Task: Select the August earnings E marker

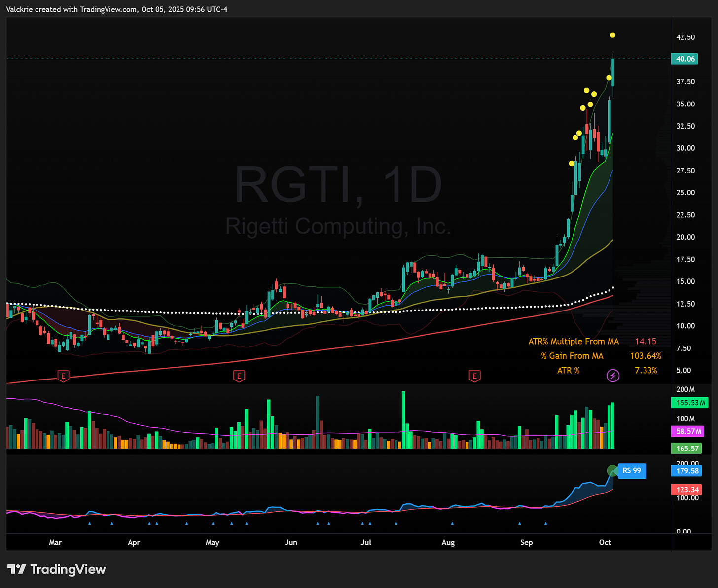Action: point(474,376)
